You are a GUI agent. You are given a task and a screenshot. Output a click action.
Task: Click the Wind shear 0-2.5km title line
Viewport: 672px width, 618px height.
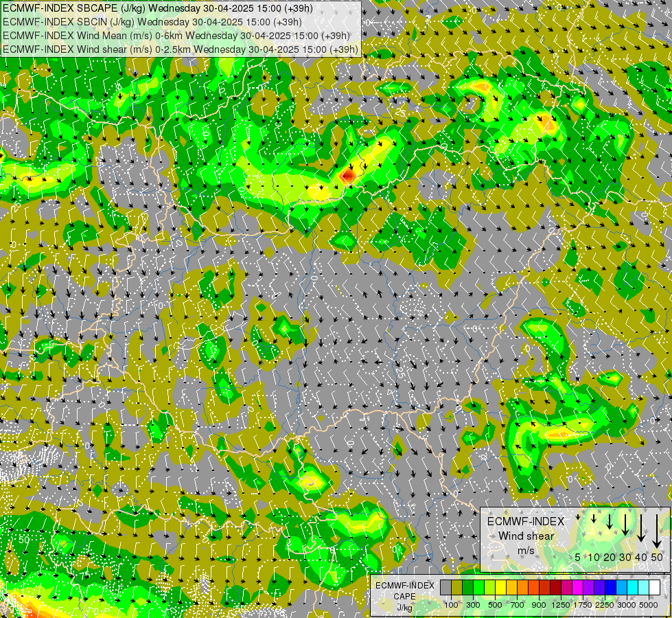[x=181, y=49]
